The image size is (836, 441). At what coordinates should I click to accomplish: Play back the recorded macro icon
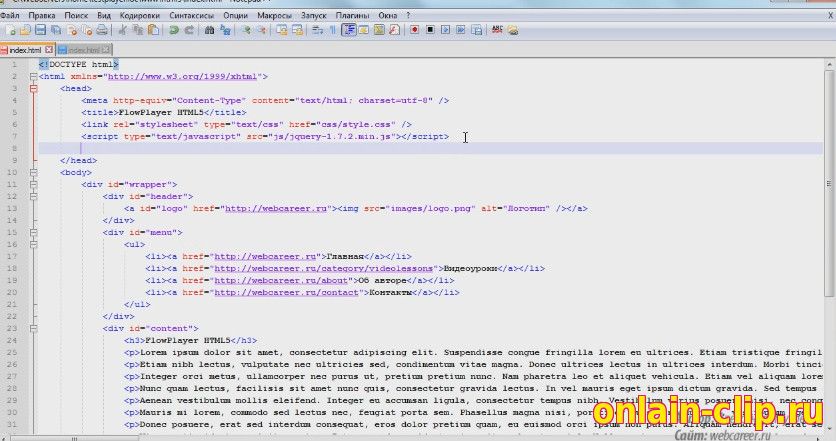445,30
